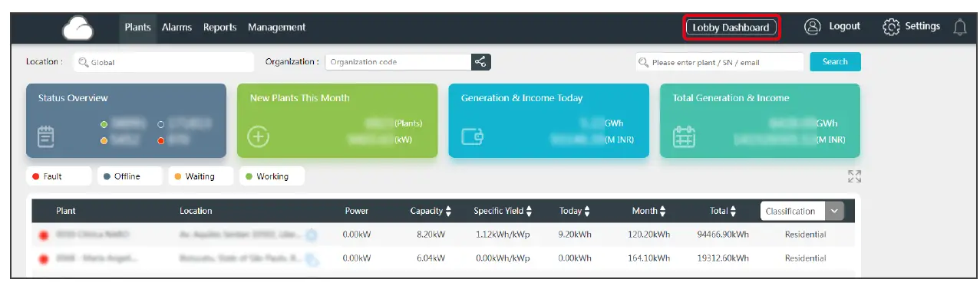Open the notifications bell

[959, 28]
